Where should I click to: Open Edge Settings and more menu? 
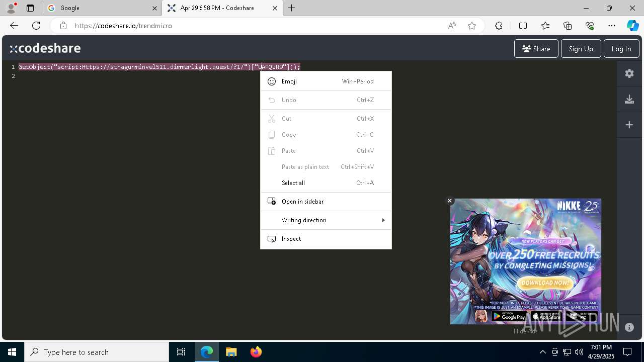(x=612, y=26)
